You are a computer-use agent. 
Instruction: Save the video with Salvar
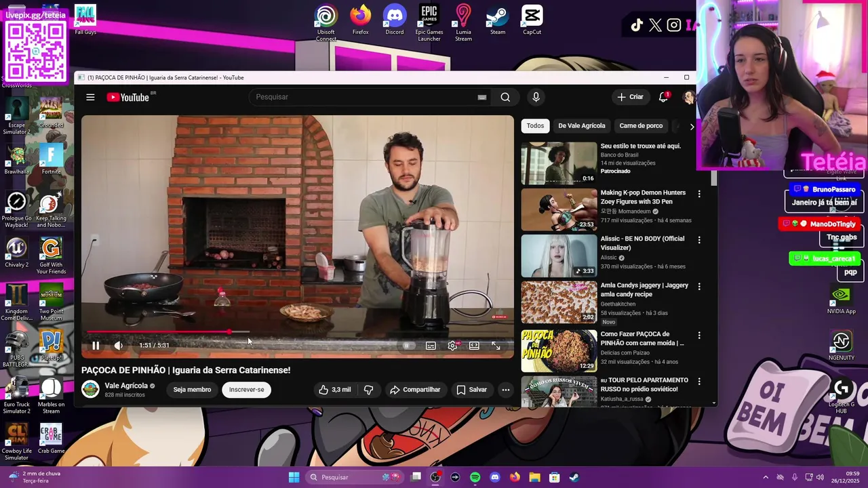pyautogui.click(x=471, y=390)
